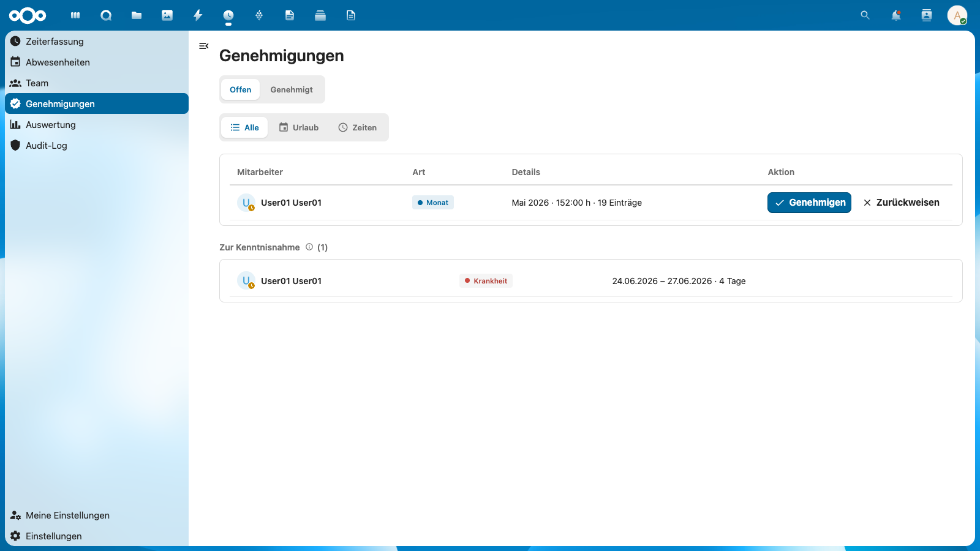
Task: Open the user avatar menu
Action: coord(957,15)
